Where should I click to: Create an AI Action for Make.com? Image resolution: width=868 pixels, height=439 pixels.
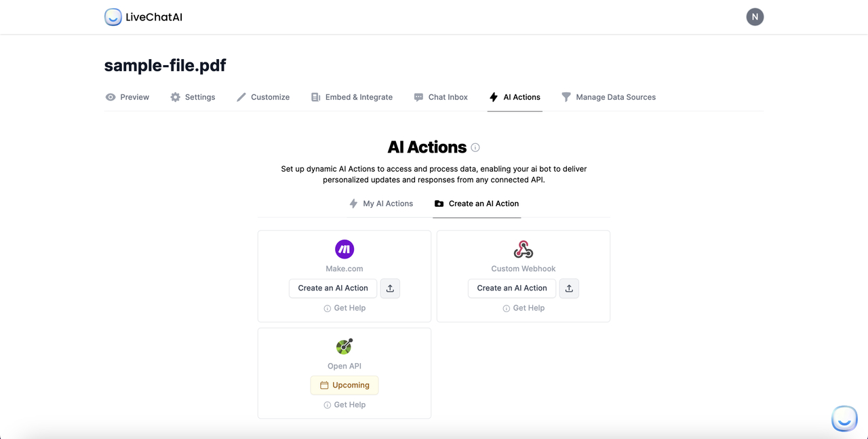[332, 288]
